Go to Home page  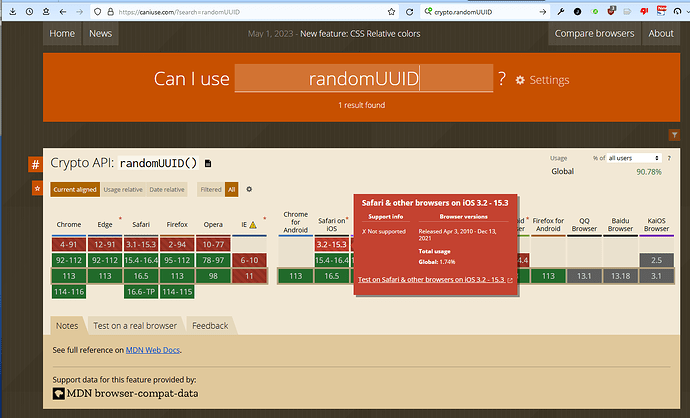pos(62,33)
